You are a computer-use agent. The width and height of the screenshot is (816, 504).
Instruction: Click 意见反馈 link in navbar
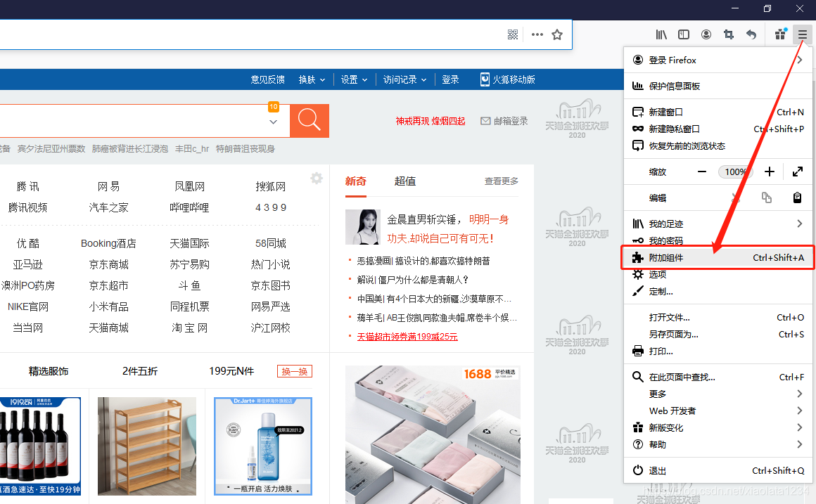[x=267, y=79]
